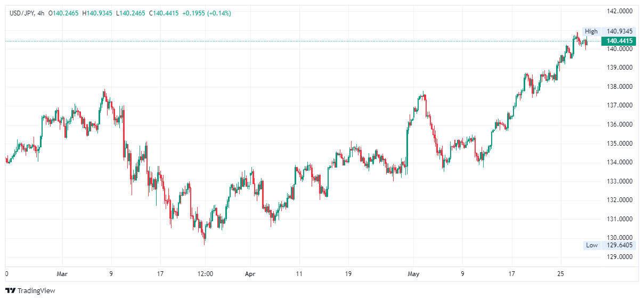Click the May label on time axis

(414, 274)
